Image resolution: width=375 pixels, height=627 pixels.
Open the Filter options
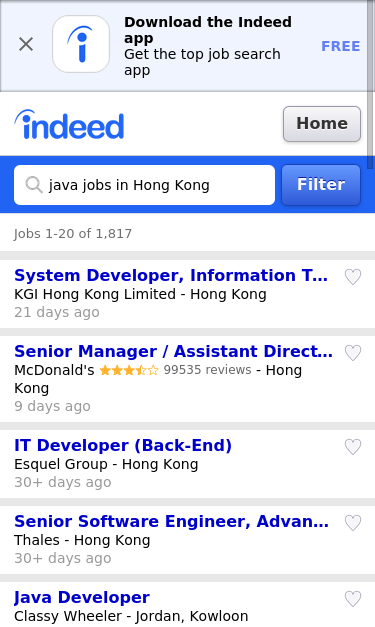pyautogui.click(x=321, y=185)
